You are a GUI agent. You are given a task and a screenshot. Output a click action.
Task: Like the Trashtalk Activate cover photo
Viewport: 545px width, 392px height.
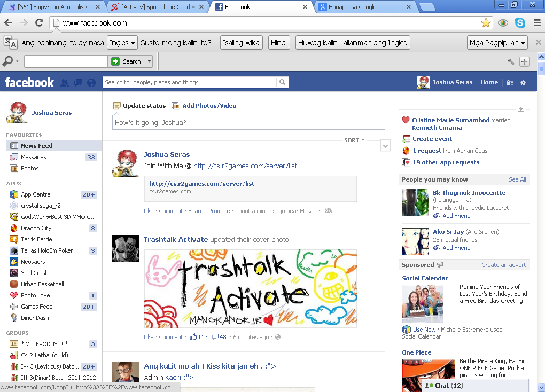(149, 337)
